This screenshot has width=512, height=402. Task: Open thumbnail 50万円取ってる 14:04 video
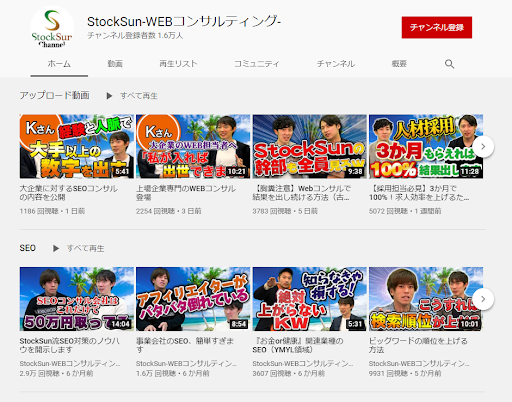(x=77, y=299)
